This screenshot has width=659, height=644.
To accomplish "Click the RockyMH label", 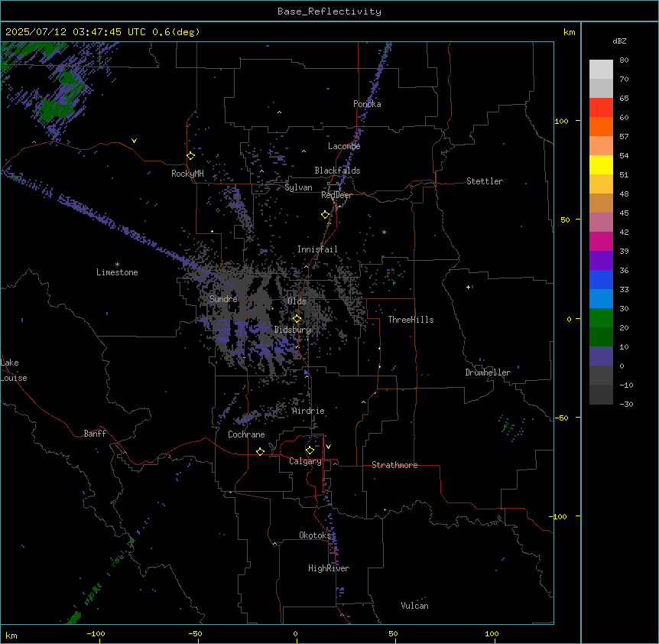I will click(x=187, y=174).
